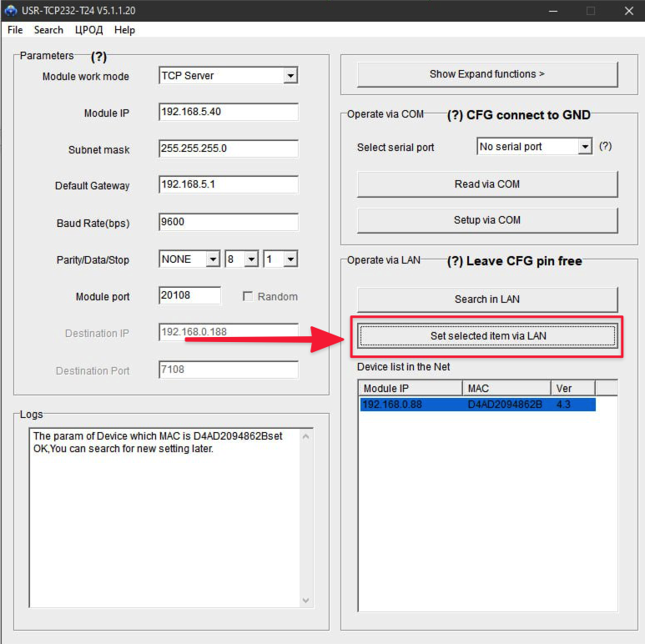Image resolution: width=645 pixels, height=644 pixels.
Task: Expand the Select serial port dropdown
Action: 584,147
